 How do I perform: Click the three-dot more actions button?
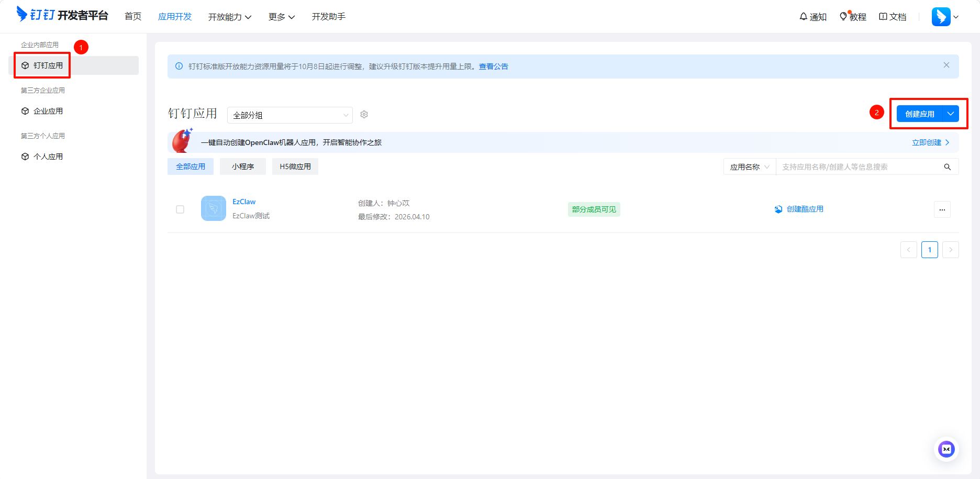pyautogui.click(x=942, y=209)
